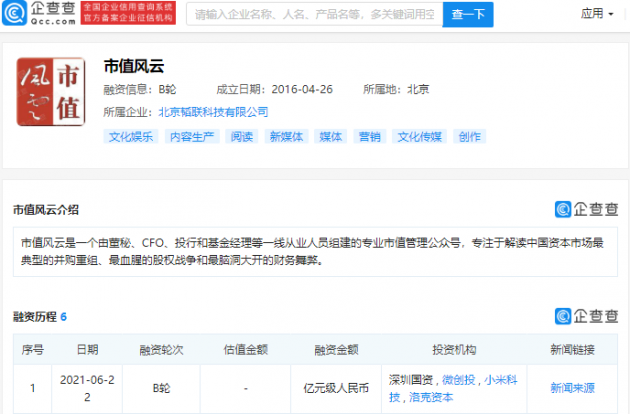Click the 深圳国资 investor text
Screen dimensions: 630x414
[411, 380]
